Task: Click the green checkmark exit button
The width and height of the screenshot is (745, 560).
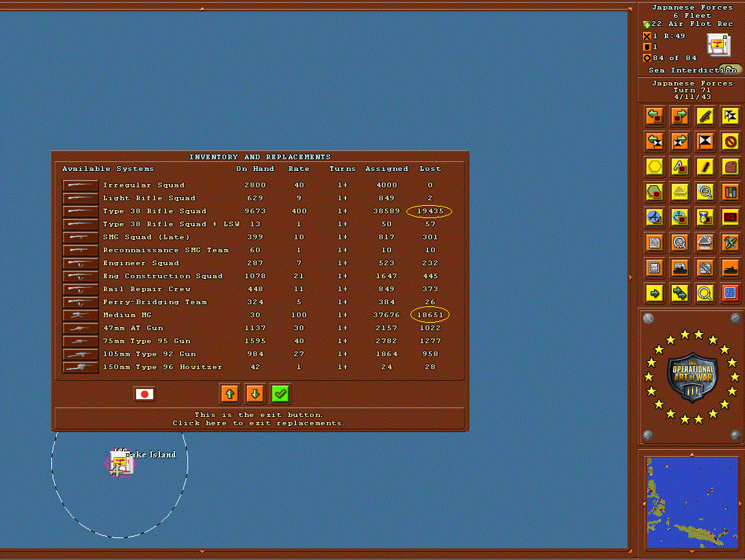Action: (280, 394)
